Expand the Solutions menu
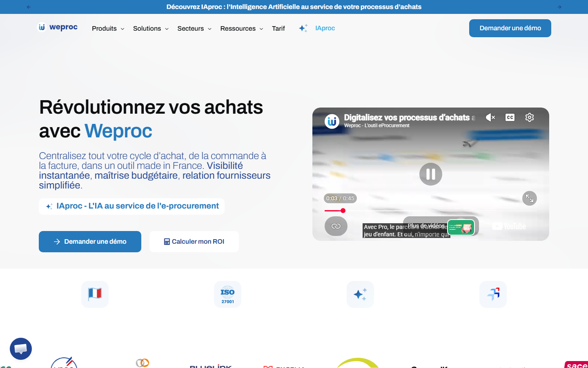Image resolution: width=588 pixels, height=368 pixels. coord(151,28)
